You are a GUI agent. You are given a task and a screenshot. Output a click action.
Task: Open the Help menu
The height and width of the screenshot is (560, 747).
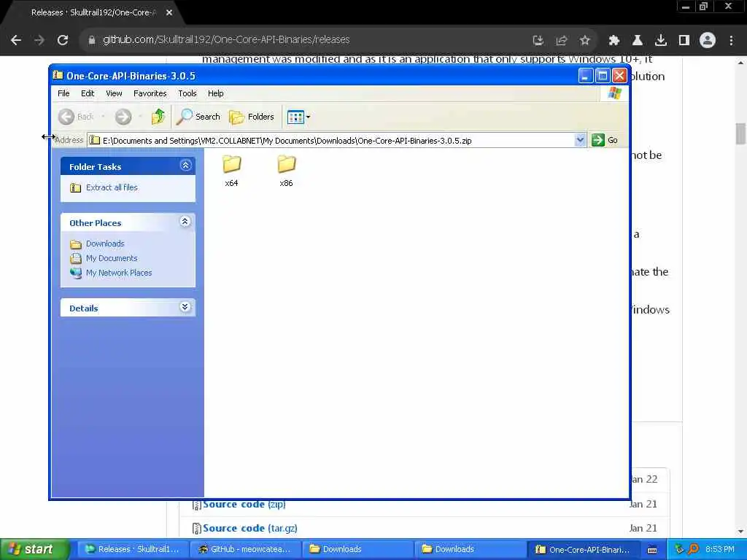pyautogui.click(x=215, y=93)
